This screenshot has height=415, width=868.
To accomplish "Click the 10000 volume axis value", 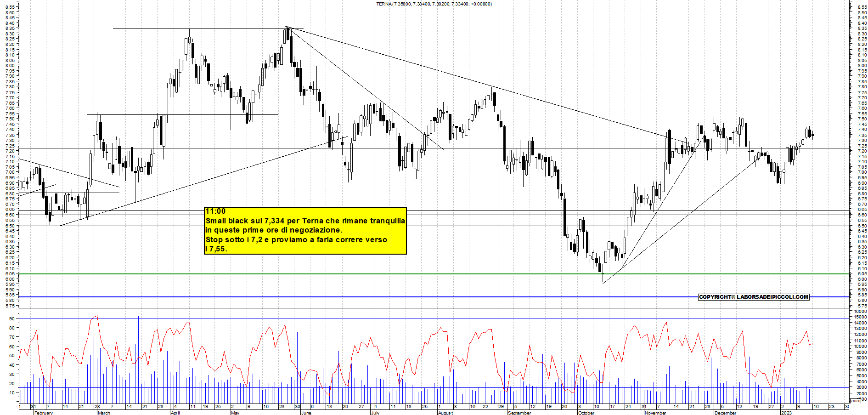I will point(860,347).
